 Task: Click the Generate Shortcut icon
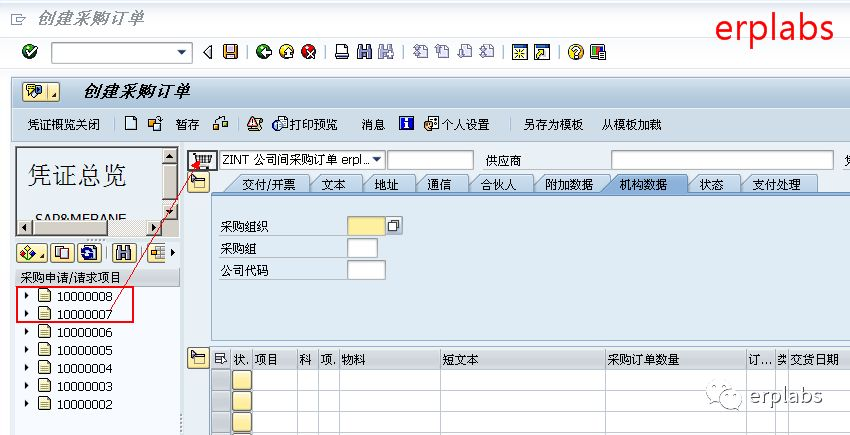[x=542, y=52]
